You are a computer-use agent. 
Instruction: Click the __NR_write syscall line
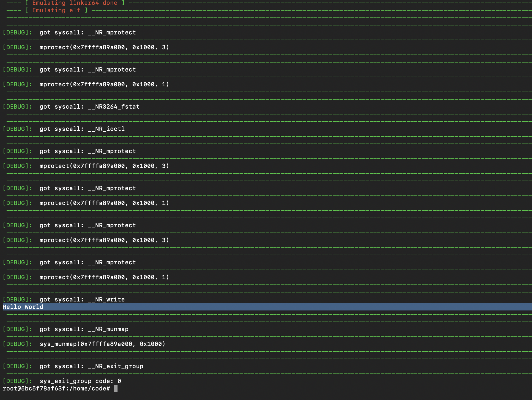(82, 299)
